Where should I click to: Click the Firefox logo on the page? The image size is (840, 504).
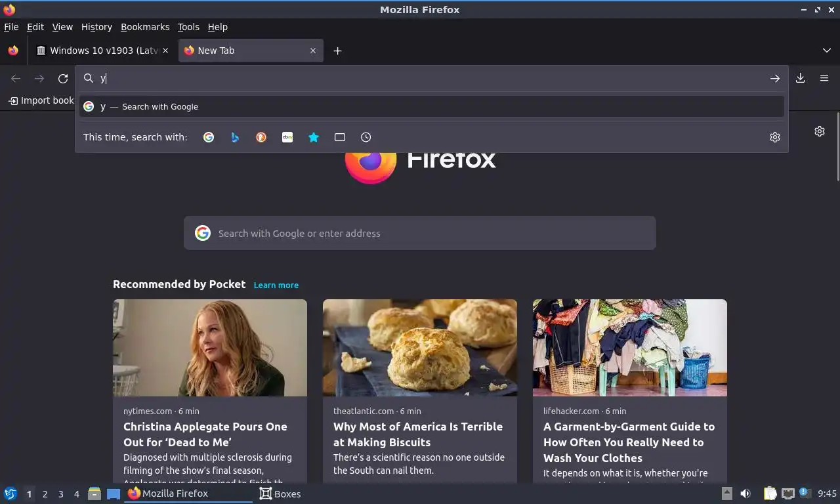(x=371, y=164)
